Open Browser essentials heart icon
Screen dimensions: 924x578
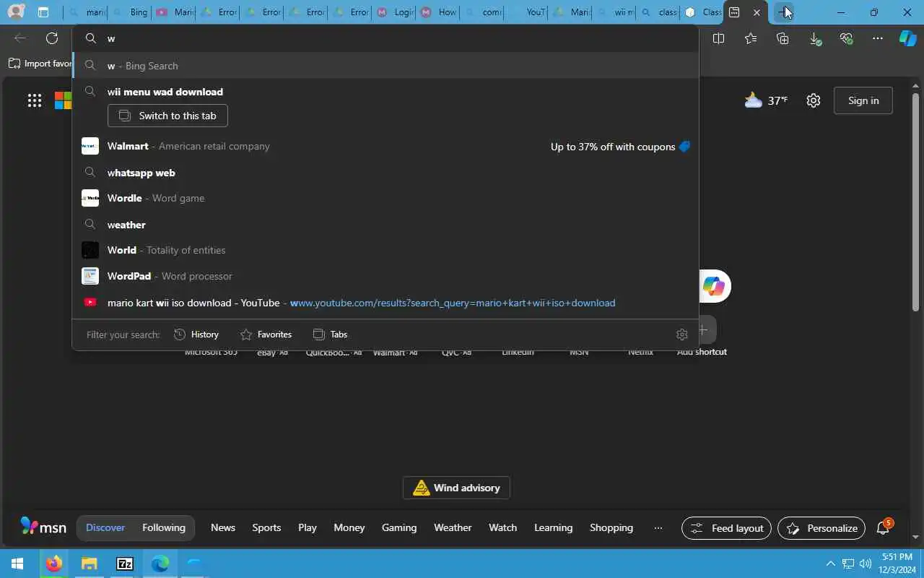point(847,38)
